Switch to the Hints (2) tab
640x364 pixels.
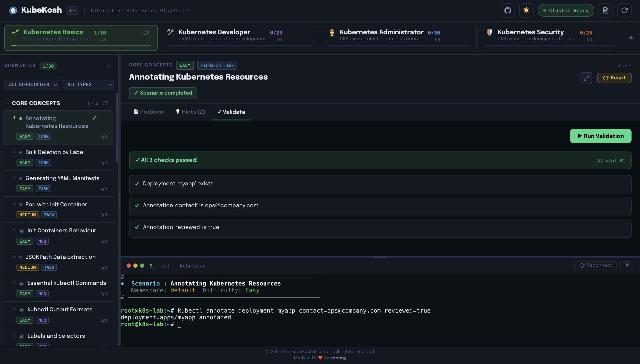(190, 112)
